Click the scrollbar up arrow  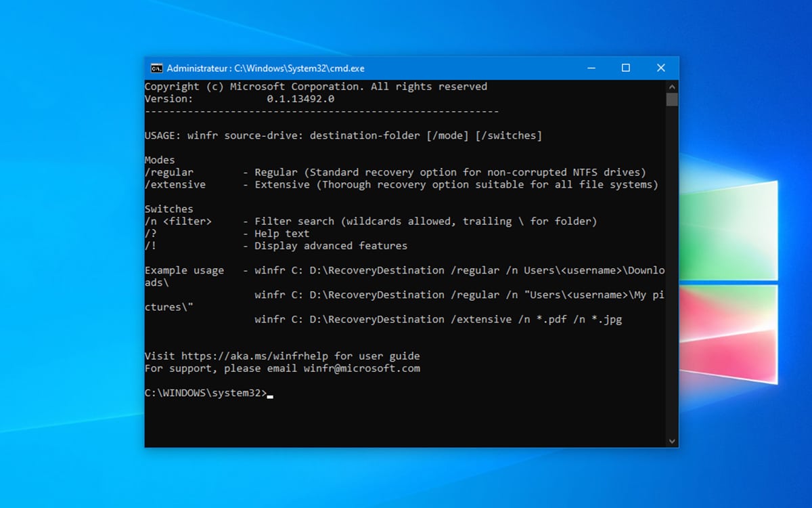(x=672, y=87)
